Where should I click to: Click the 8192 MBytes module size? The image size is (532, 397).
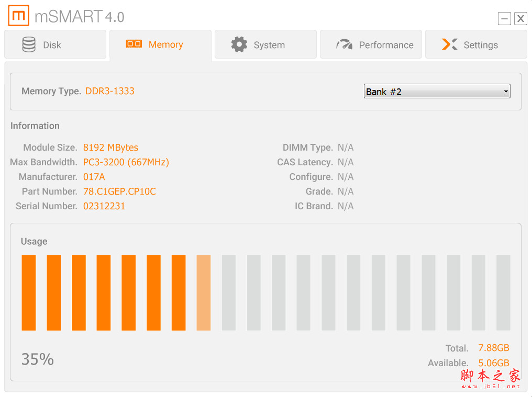pos(110,148)
